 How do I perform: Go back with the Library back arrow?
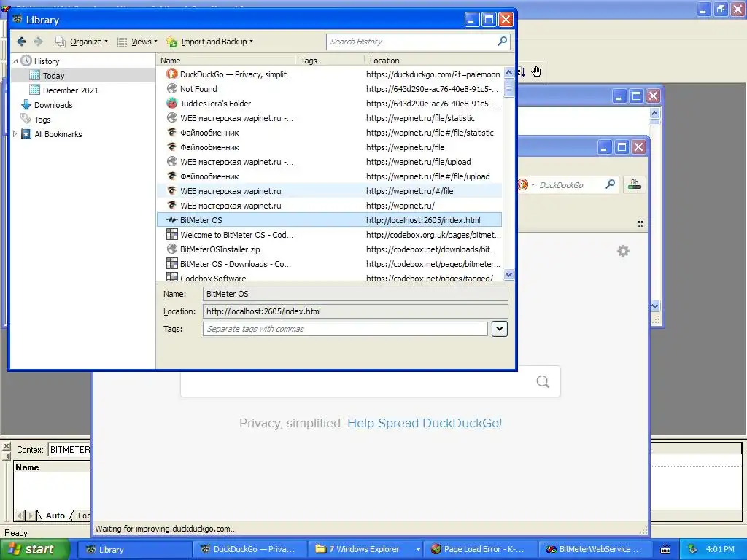coord(21,42)
